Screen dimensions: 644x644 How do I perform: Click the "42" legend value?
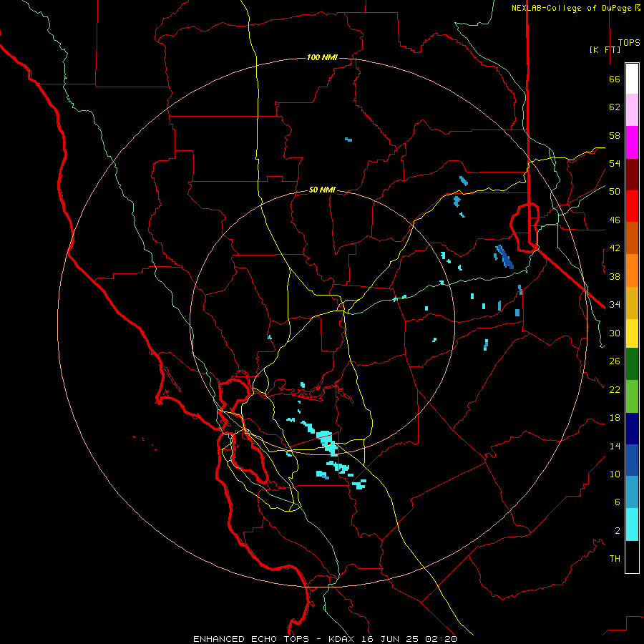[x=615, y=248]
